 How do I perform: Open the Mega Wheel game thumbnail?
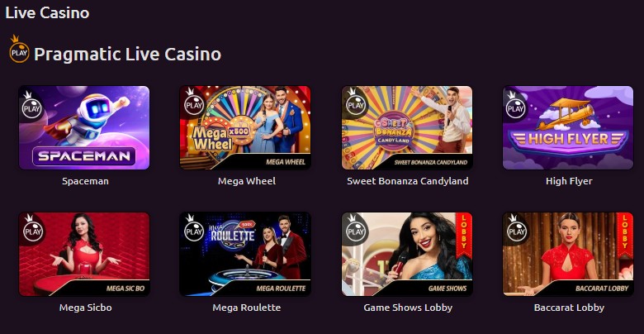[245, 127]
